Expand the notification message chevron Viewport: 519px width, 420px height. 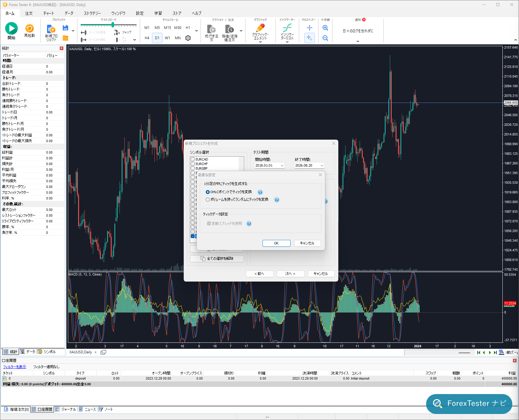point(358,41)
